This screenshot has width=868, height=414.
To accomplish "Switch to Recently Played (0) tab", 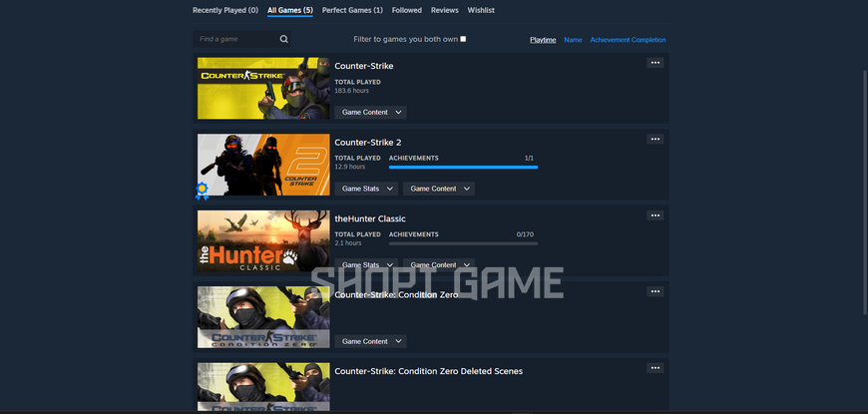I will 225,10.
